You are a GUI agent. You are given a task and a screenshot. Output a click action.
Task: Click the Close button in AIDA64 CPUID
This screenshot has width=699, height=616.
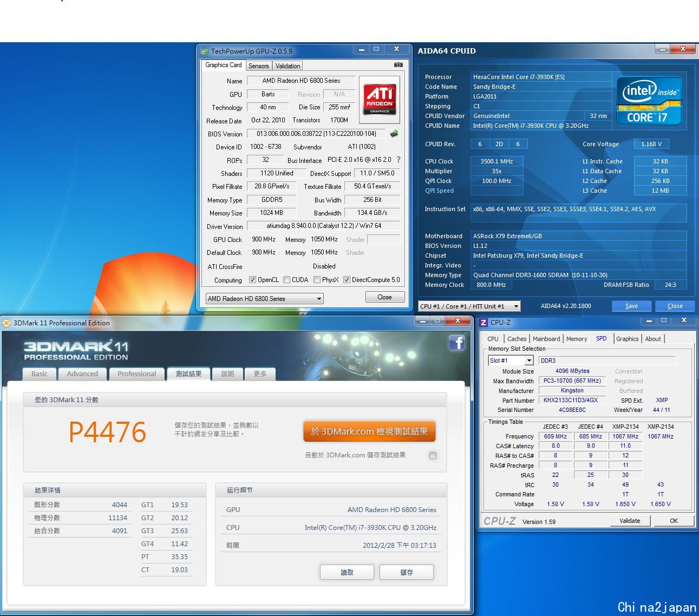675,306
